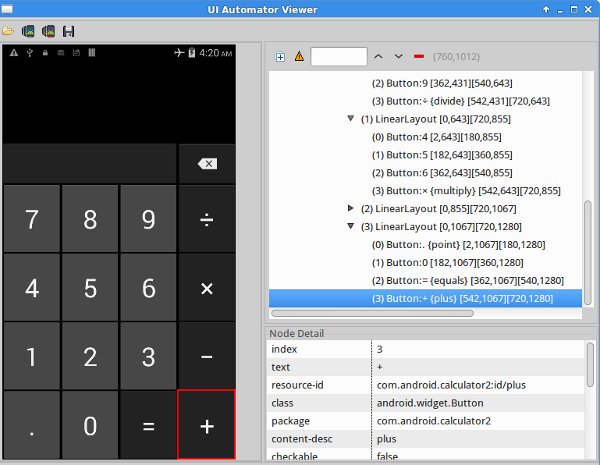The height and width of the screenshot is (465, 600).
Task: Tap calculator key 2
Action: (90, 356)
